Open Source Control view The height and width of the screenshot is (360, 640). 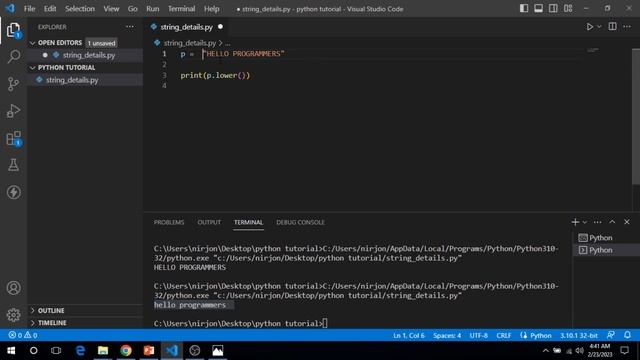[x=13, y=84]
